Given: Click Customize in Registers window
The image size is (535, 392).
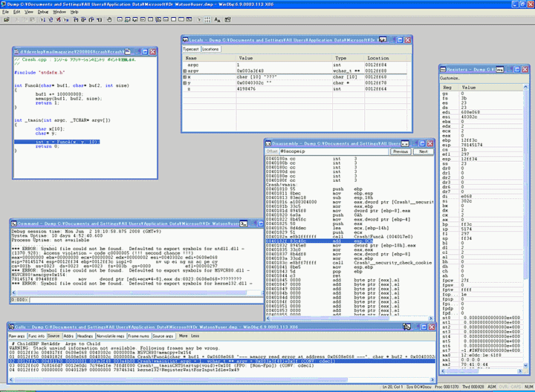Looking at the screenshot, I should pyautogui.click(x=450, y=79).
